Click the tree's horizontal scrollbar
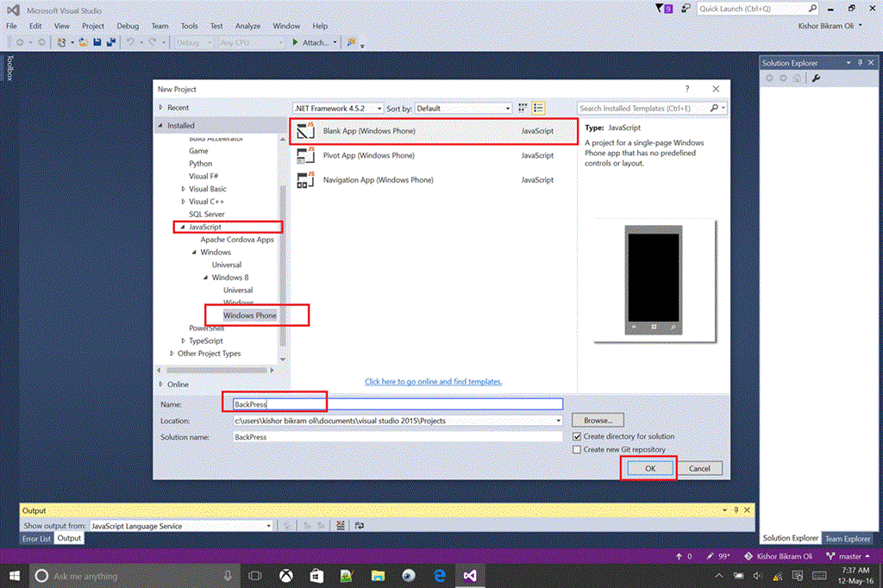 coord(216,370)
